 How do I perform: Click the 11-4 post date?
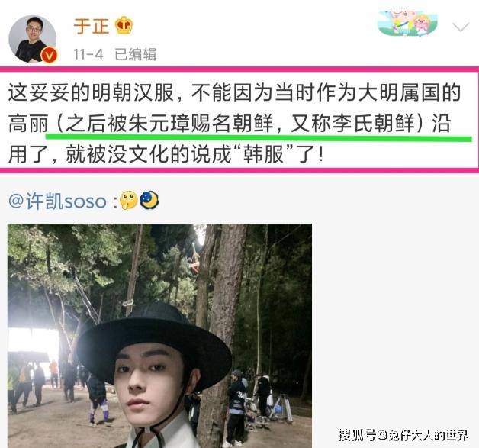click(88, 54)
